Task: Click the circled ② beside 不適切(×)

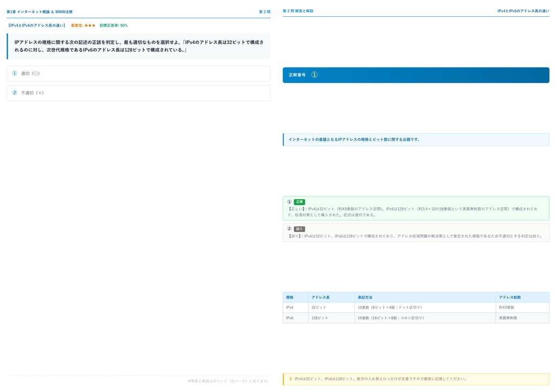Action: pos(15,93)
